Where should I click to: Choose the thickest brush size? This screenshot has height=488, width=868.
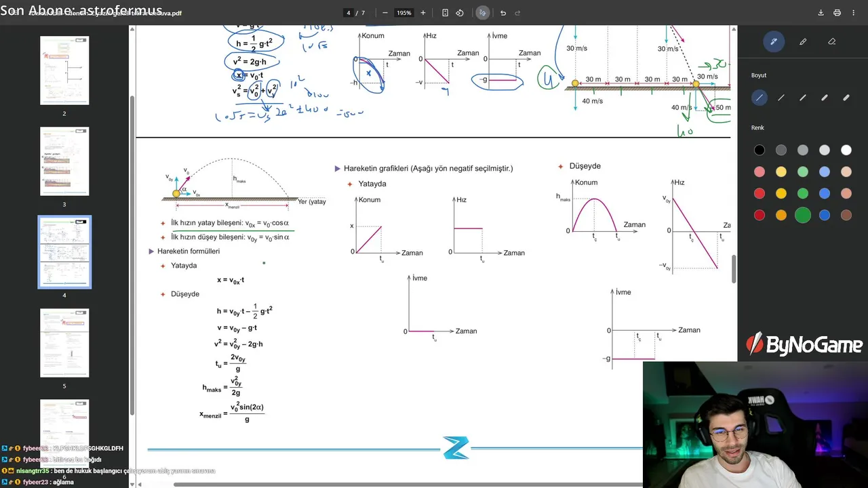[x=846, y=98]
